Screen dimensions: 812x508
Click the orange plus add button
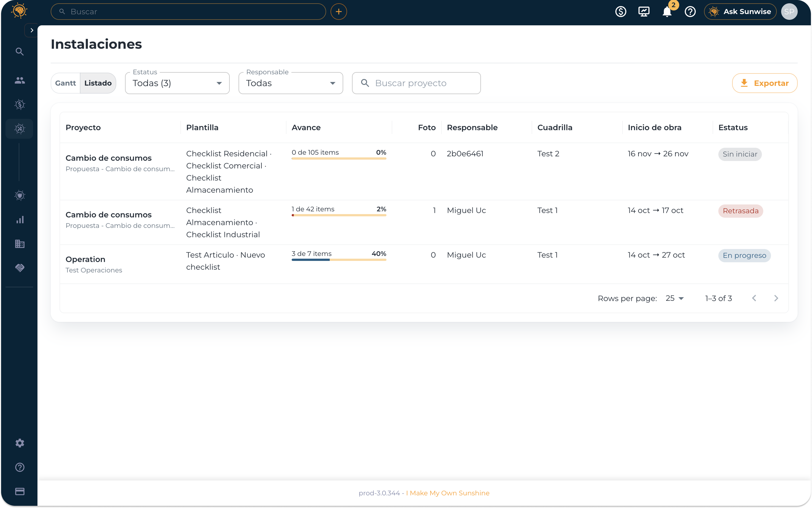339,12
